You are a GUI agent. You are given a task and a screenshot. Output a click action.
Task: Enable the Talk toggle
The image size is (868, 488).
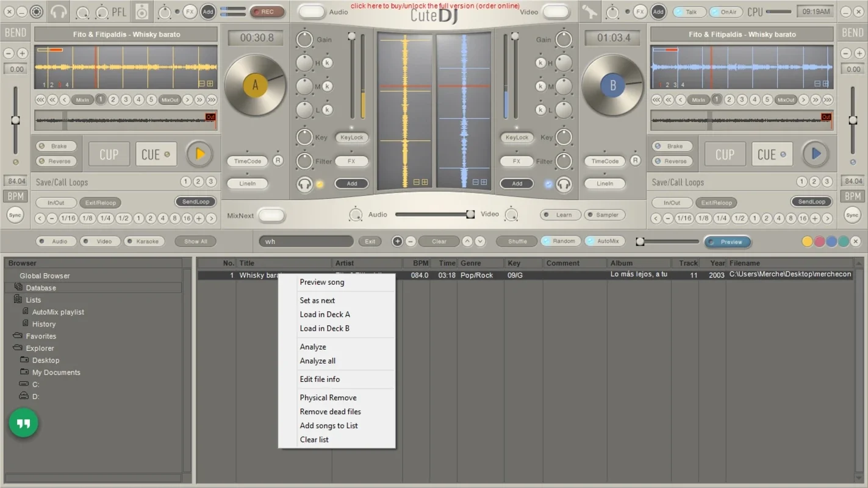689,12
